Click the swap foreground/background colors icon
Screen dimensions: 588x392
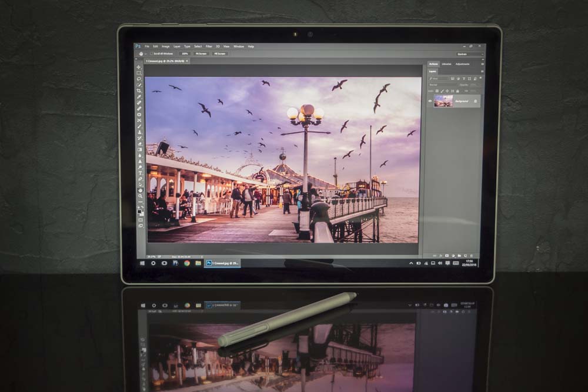point(143,207)
